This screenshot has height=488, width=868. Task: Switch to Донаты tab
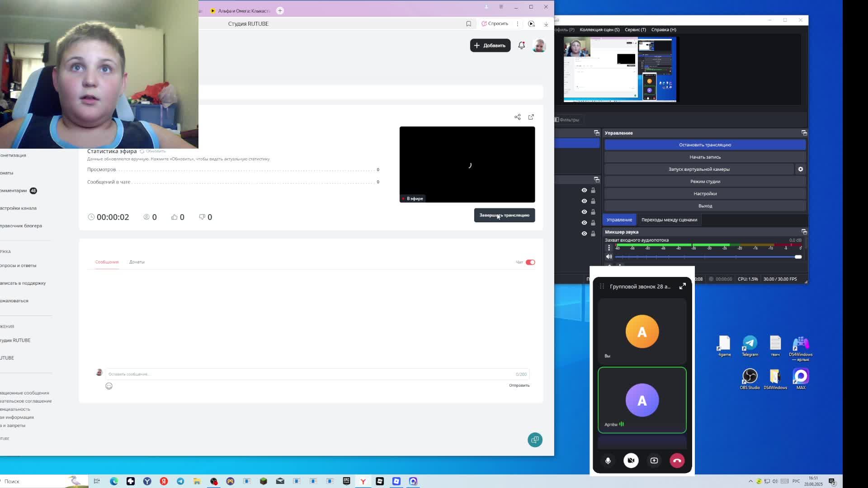[137, 262]
